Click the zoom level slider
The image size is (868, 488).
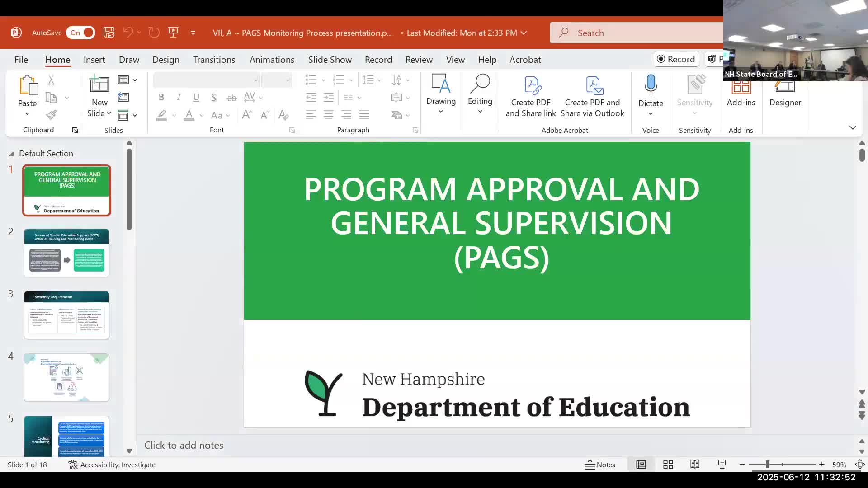point(768,465)
